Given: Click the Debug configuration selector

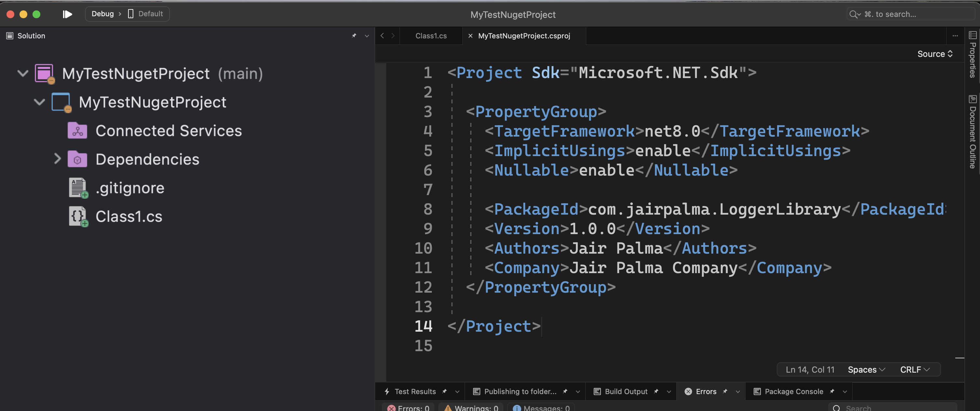Looking at the screenshot, I should click(103, 14).
